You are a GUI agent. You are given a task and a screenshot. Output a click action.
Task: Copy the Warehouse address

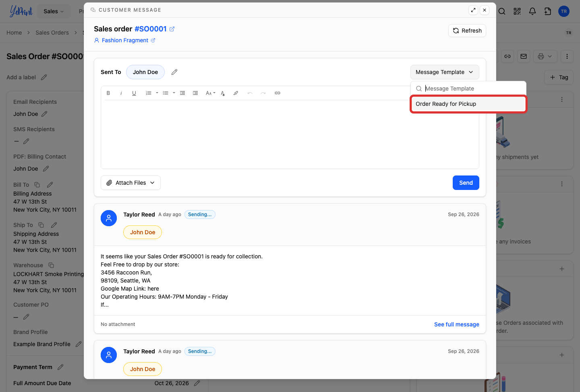click(x=51, y=265)
